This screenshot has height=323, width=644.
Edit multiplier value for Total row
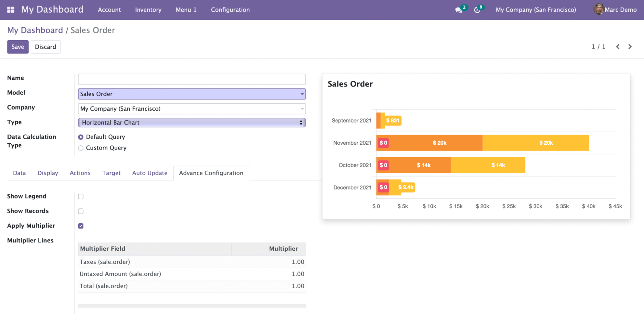pos(298,286)
